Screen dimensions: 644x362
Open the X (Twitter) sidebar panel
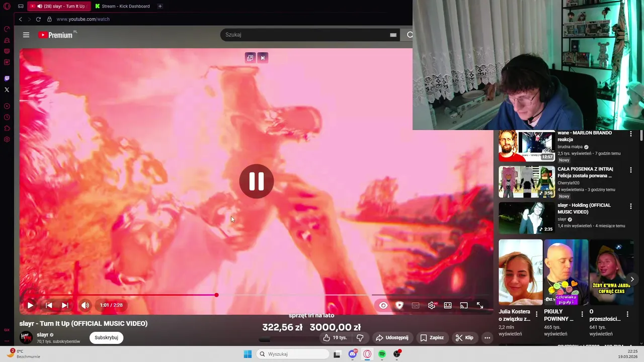pyautogui.click(x=7, y=89)
